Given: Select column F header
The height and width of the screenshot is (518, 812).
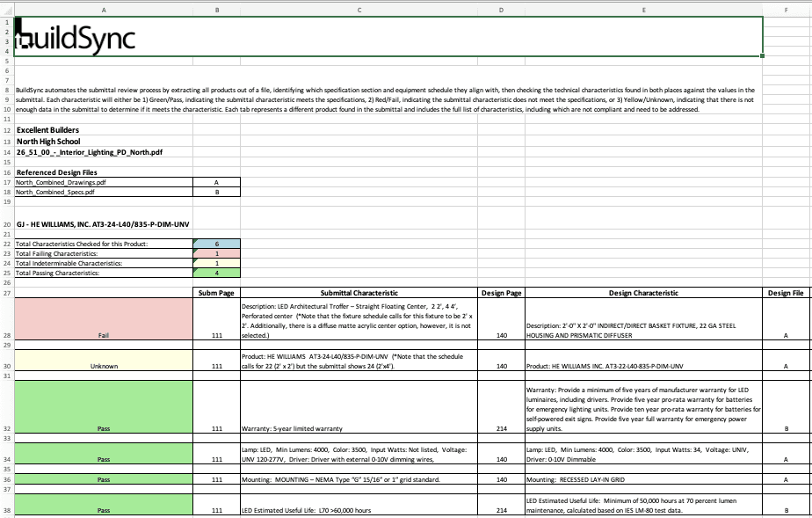Looking at the screenshot, I should 787,11.
